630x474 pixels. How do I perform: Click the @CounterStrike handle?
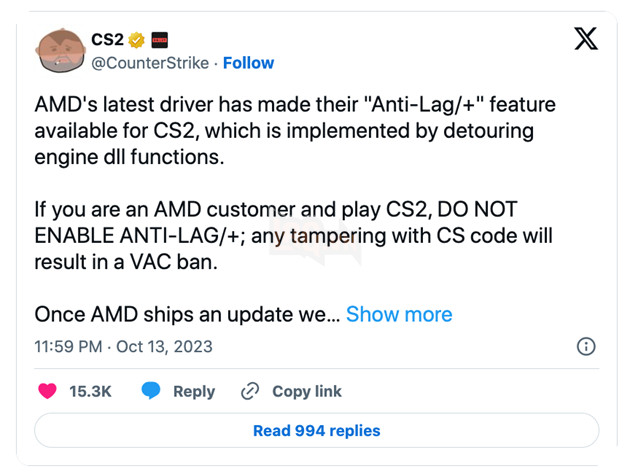150,63
